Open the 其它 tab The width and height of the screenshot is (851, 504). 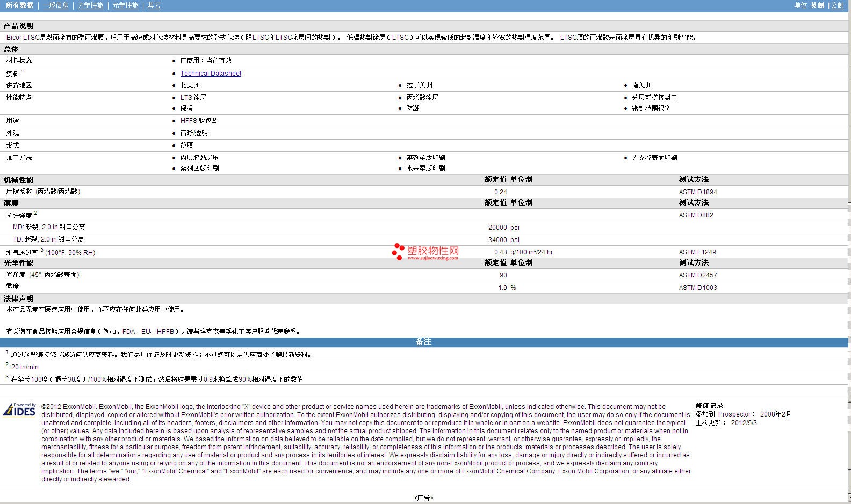tap(154, 5)
